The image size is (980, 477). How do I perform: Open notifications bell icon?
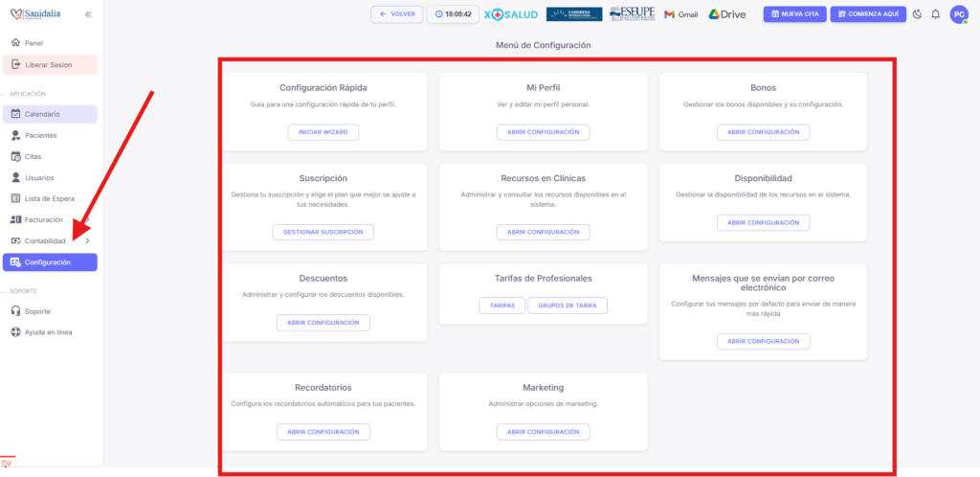935,14
